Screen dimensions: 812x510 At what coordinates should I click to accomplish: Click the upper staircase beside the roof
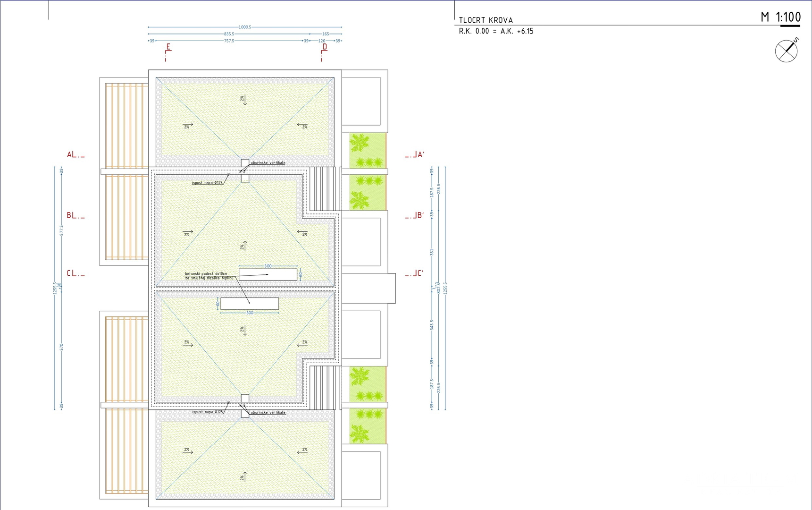click(x=323, y=188)
